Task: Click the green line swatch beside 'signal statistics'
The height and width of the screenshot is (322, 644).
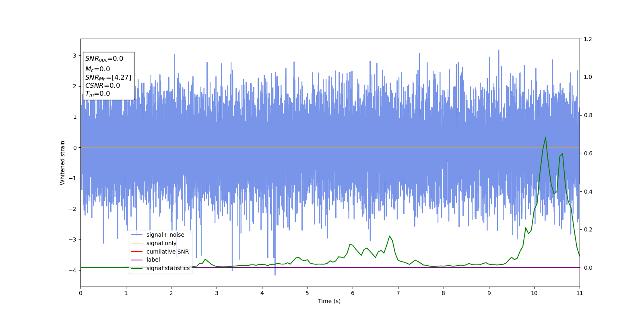Action: [x=137, y=268]
